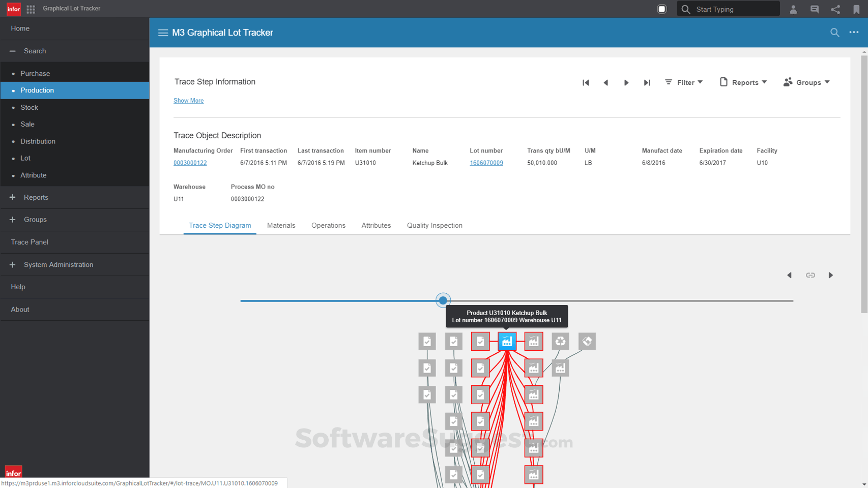Select the handshake sale node in the diagram
This screenshot has height=488, width=868.
click(x=587, y=342)
